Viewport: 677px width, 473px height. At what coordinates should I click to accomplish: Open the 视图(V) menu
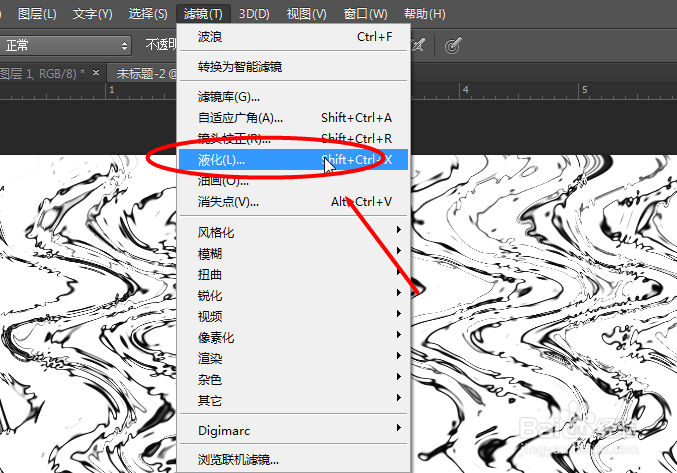click(x=307, y=14)
